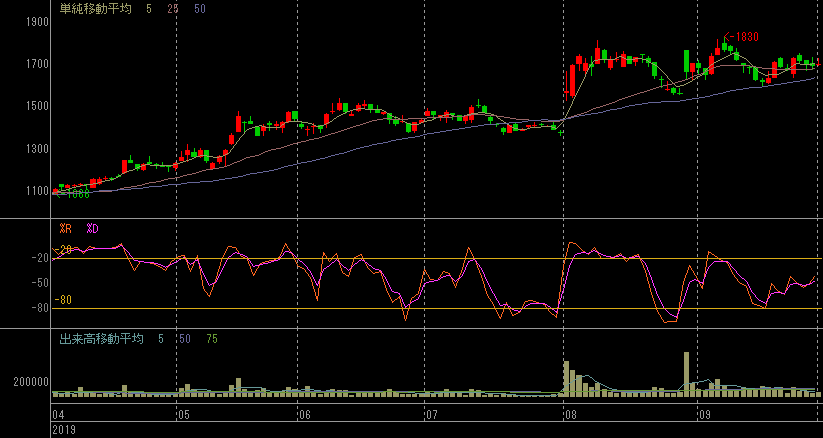Click the 1300 price axis label
Screen dimensions: 823x438
tap(37, 149)
